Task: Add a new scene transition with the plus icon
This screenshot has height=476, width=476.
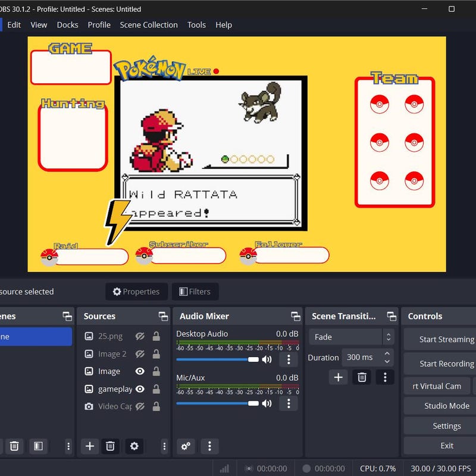Action: pos(338,377)
